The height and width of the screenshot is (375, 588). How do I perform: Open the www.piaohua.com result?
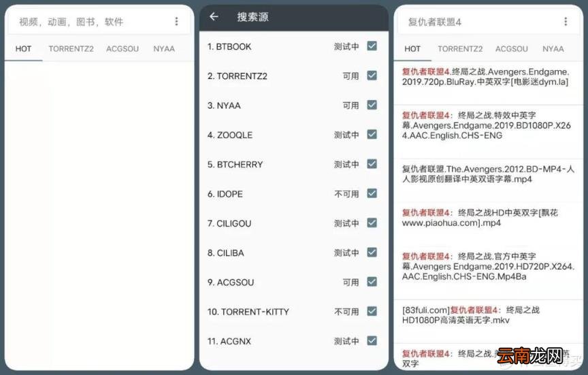click(x=488, y=223)
